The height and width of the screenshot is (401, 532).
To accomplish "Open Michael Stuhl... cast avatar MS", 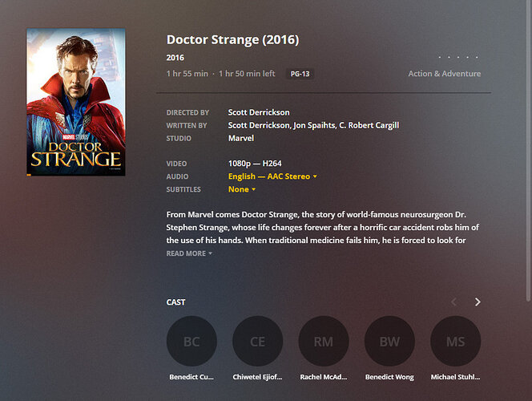I will point(455,341).
